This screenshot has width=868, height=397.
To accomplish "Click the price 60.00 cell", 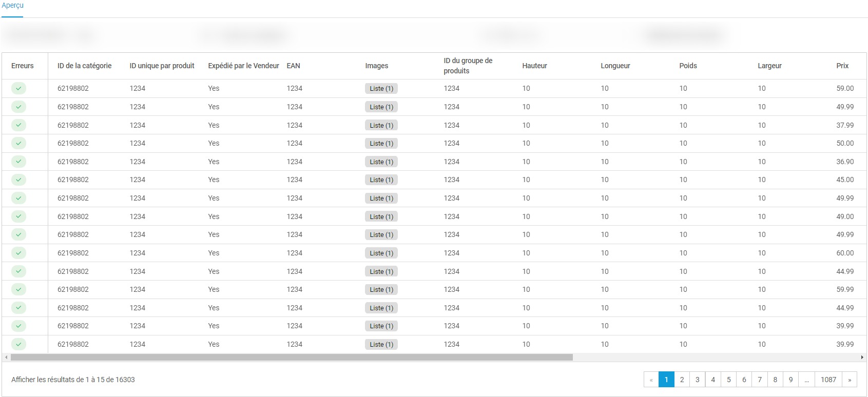I will pyautogui.click(x=845, y=253).
